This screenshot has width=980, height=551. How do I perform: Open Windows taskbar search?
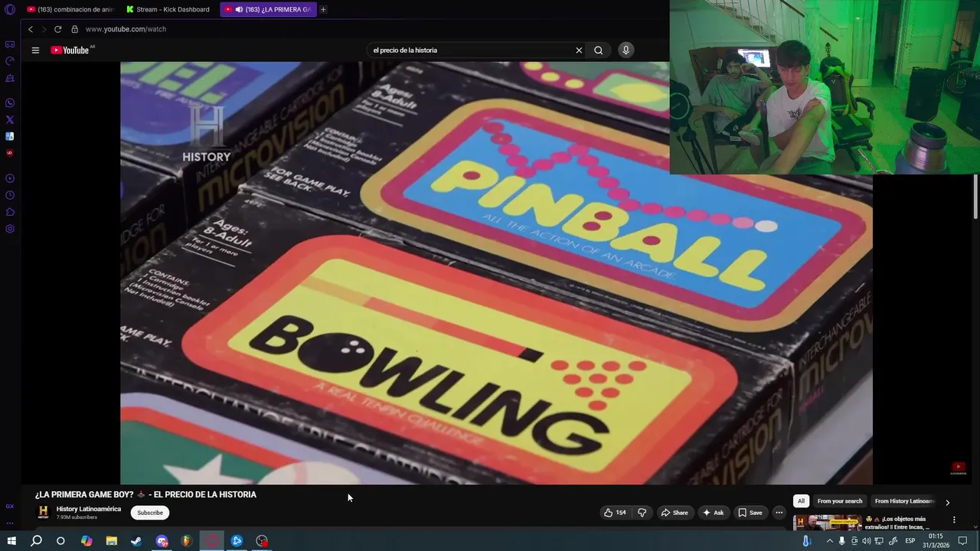pyautogui.click(x=36, y=541)
